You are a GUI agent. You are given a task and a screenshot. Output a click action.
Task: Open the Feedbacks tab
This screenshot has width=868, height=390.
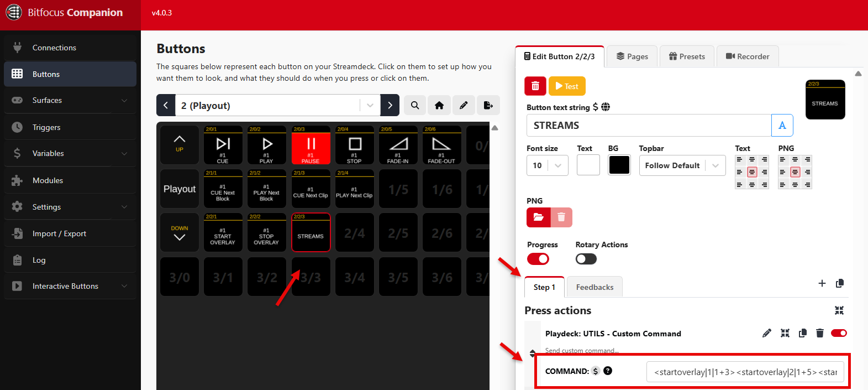(x=595, y=287)
